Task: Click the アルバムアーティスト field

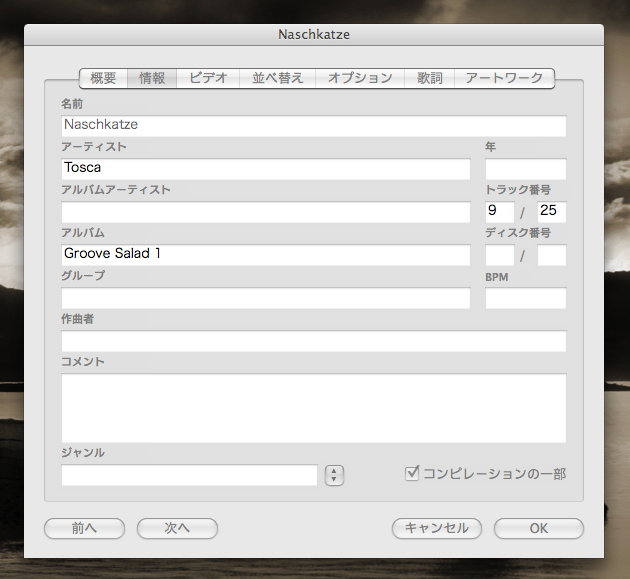Action: 266,212
